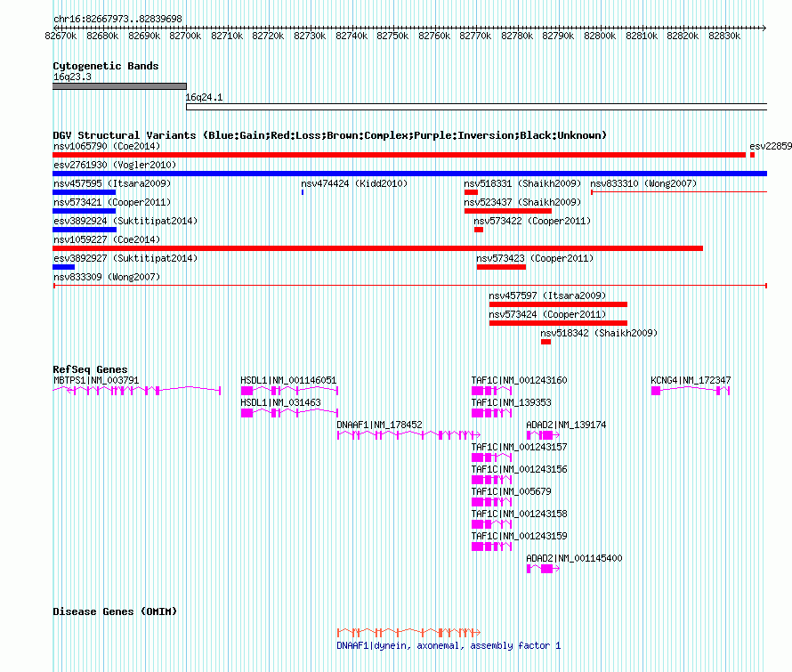Click the ADAD2 NM_139174 exon glyph
The height and width of the screenshot is (672, 792).
pyautogui.click(x=543, y=434)
